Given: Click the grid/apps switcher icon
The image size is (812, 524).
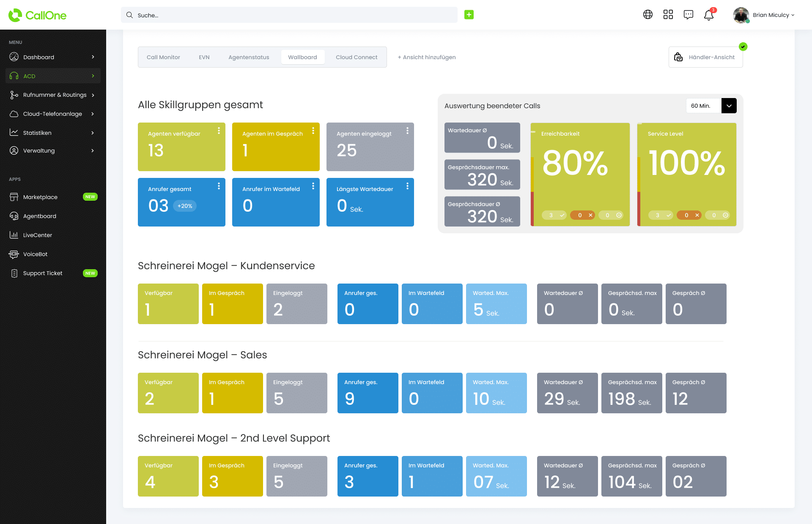Looking at the screenshot, I should (x=668, y=15).
